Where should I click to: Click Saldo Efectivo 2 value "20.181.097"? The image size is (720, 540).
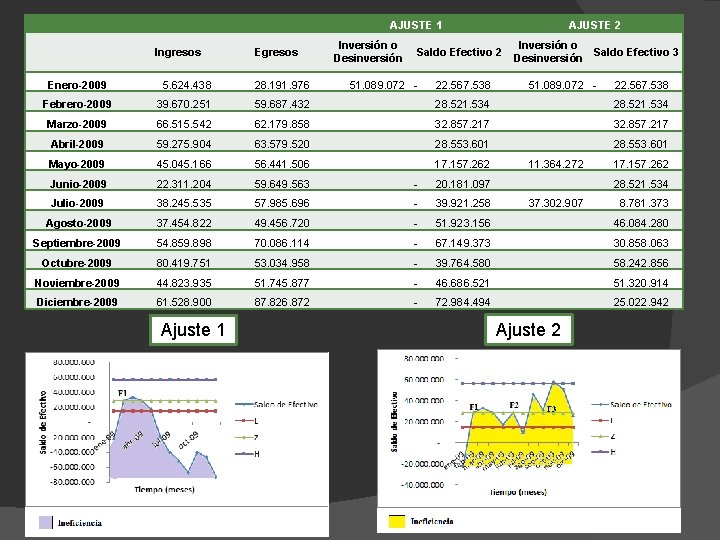[x=463, y=184]
